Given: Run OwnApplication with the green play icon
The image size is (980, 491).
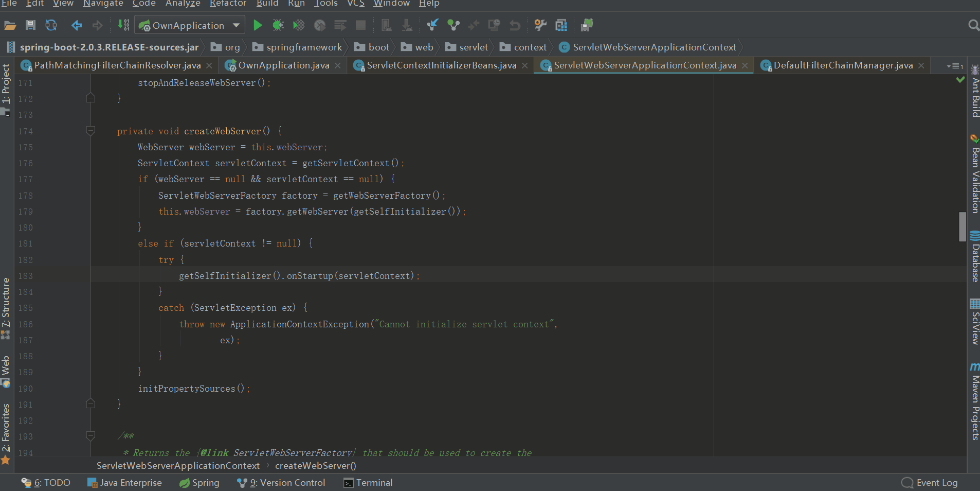Looking at the screenshot, I should [x=258, y=25].
